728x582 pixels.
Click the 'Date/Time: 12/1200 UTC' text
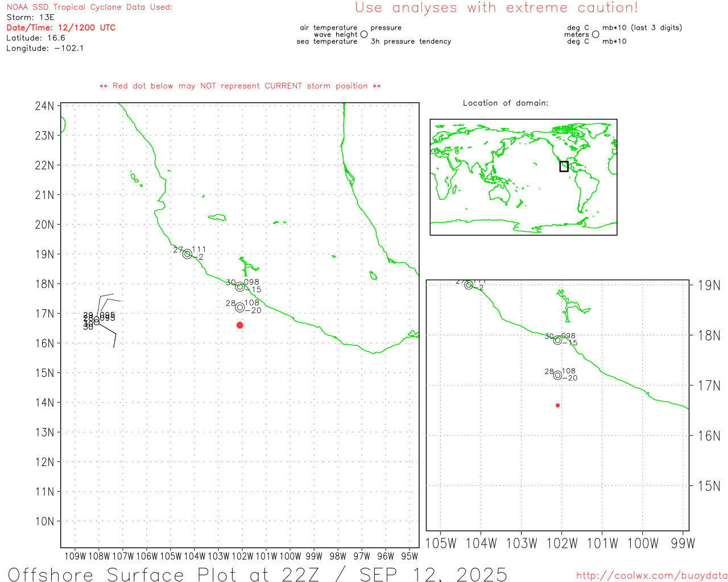click(x=61, y=28)
